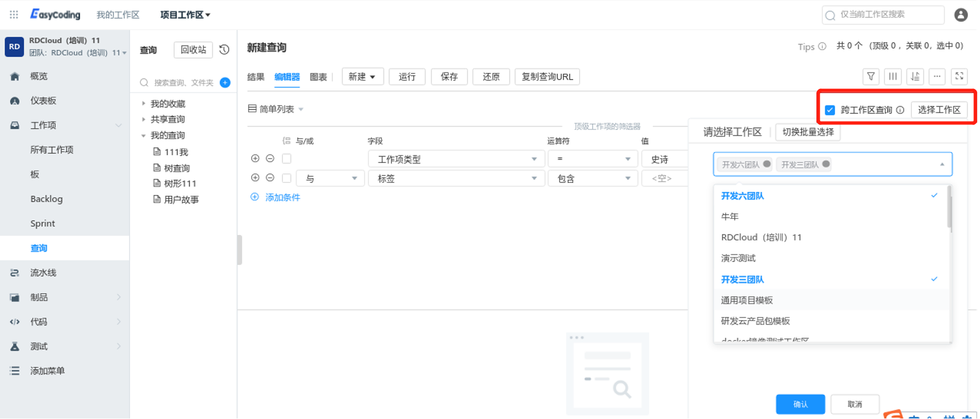Screen dimensions: 980x419
Task: Click the user account avatar icon
Action: (961, 15)
